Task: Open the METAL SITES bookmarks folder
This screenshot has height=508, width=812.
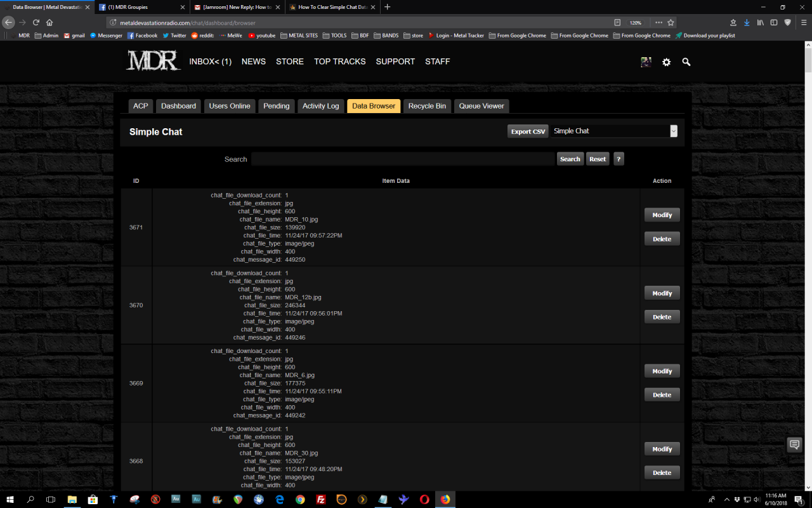Action: click(x=299, y=36)
